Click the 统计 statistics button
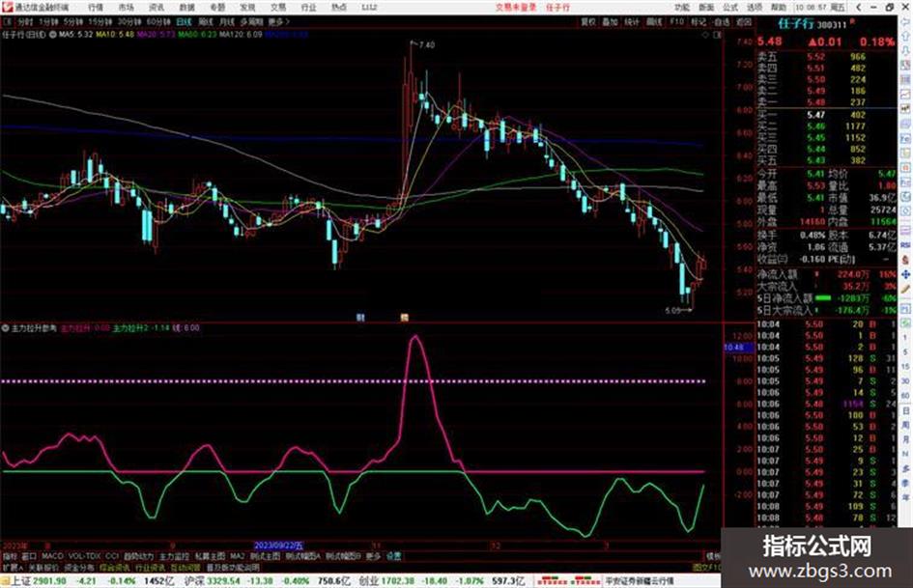913x588 pixels. tap(632, 21)
